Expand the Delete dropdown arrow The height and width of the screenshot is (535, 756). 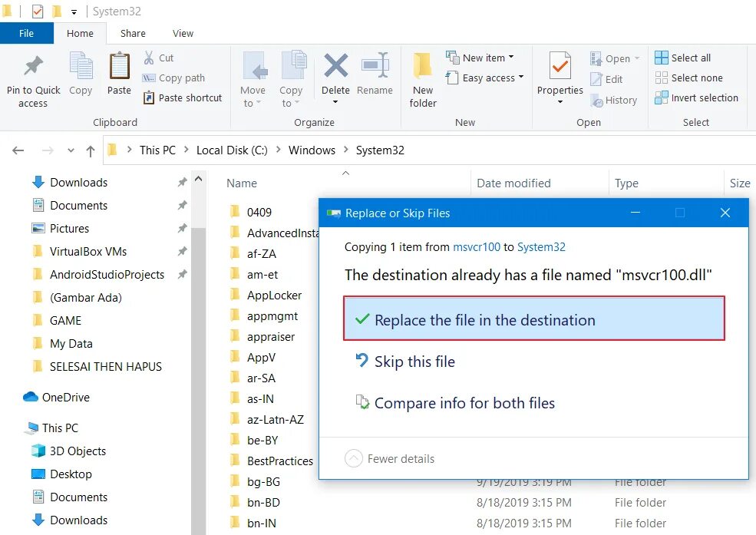pyautogui.click(x=335, y=102)
